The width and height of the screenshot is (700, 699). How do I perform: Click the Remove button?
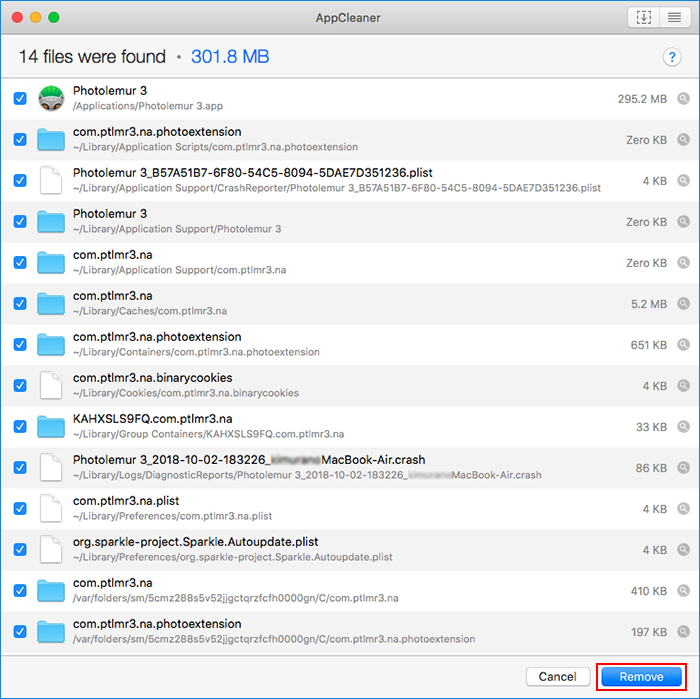641,677
